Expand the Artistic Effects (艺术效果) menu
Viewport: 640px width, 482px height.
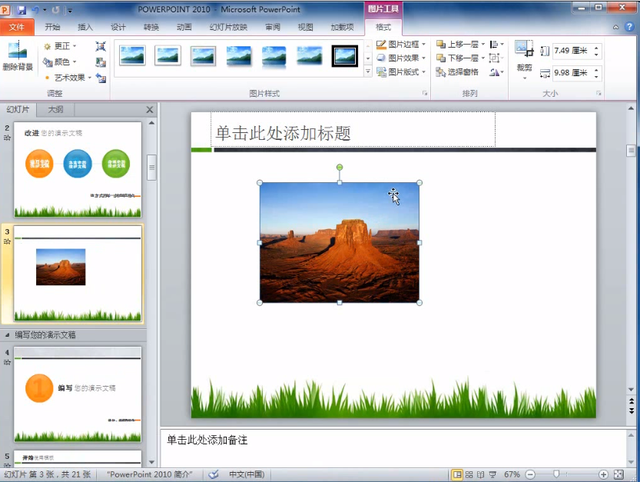click(70, 76)
